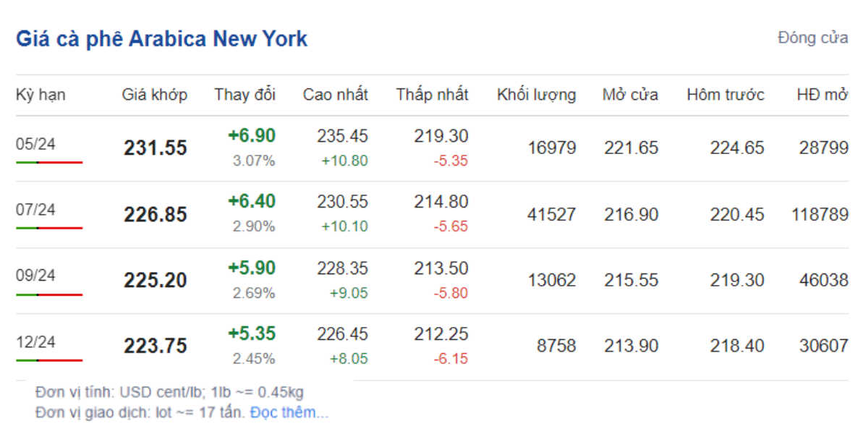Click the 'Giá cà phê Arabica New York' title
868x434 pixels.
point(161,38)
